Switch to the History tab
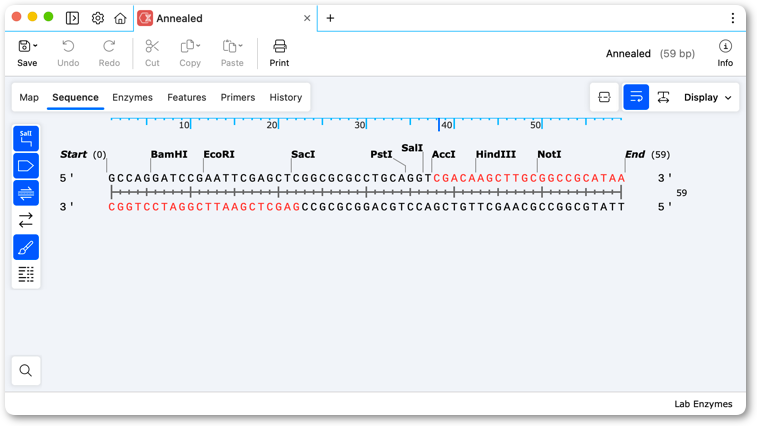 pyautogui.click(x=286, y=97)
